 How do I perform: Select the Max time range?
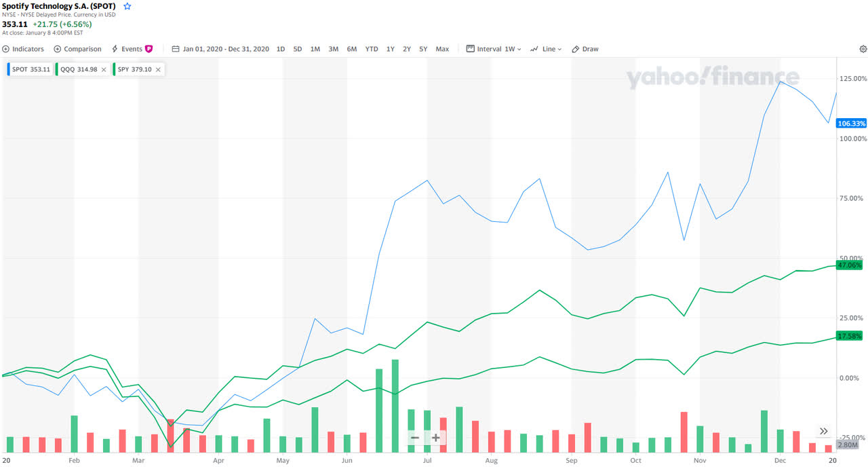pos(442,49)
